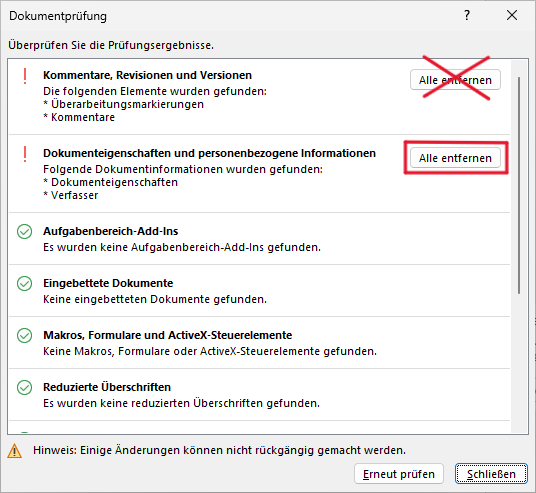Viewport: 536px width, 493px height.
Task: Remove all document properties and personal information
Action: (x=455, y=158)
